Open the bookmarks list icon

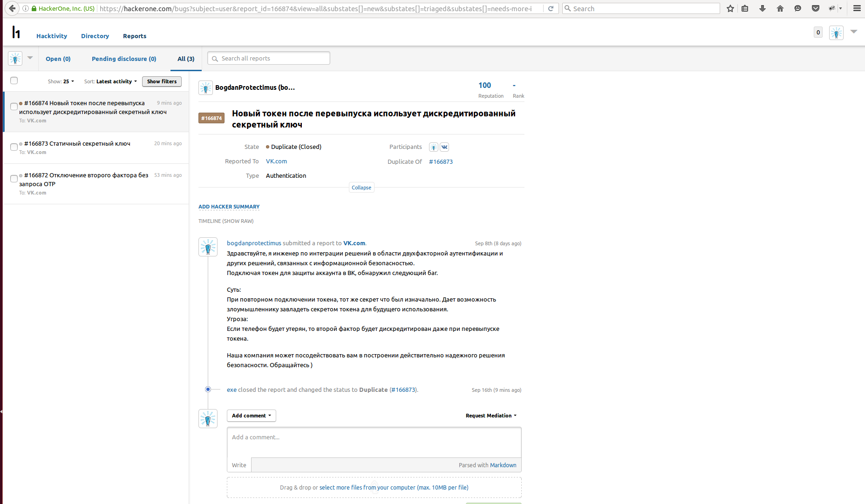click(745, 8)
